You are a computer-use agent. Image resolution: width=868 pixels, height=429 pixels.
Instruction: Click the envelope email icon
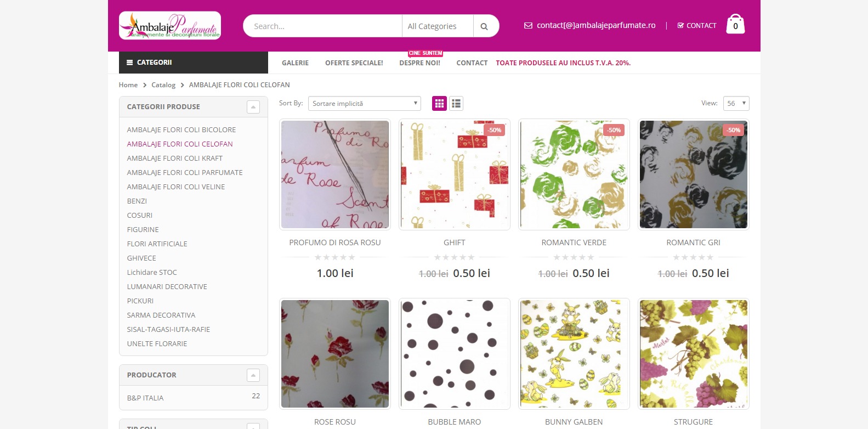pyautogui.click(x=528, y=26)
